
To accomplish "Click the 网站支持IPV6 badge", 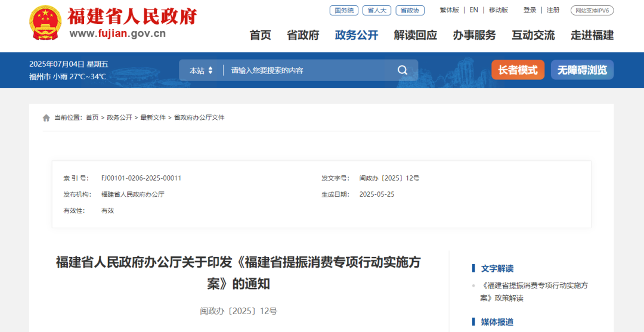I will pos(592,10).
